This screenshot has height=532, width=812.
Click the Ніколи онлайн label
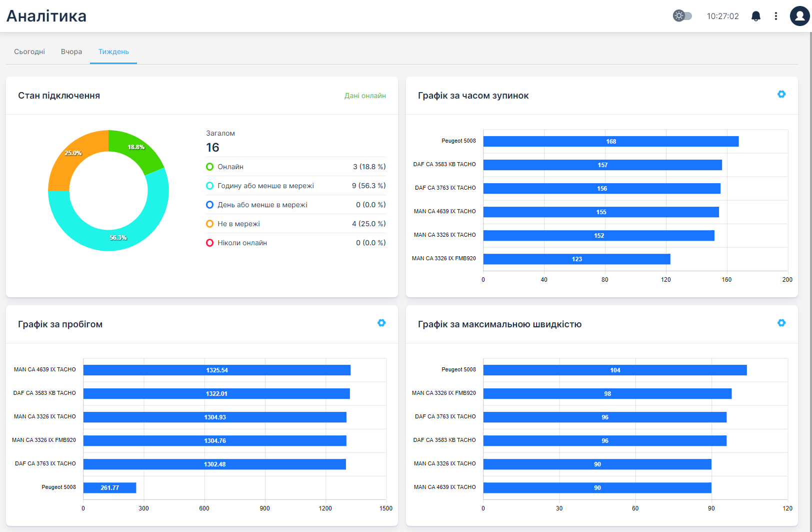pos(242,243)
